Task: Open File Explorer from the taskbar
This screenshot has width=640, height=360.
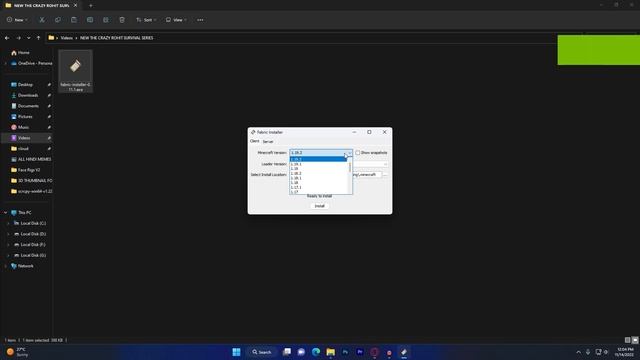Action: [x=331, y=352]
